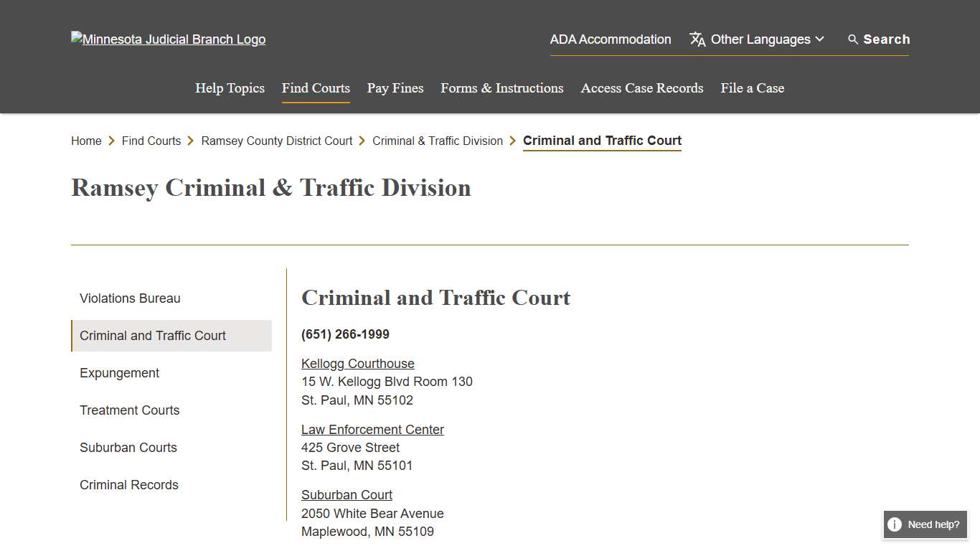Open the Help Topics menu
The width and height of the screenshot is (980, 551).
[230, 88]
